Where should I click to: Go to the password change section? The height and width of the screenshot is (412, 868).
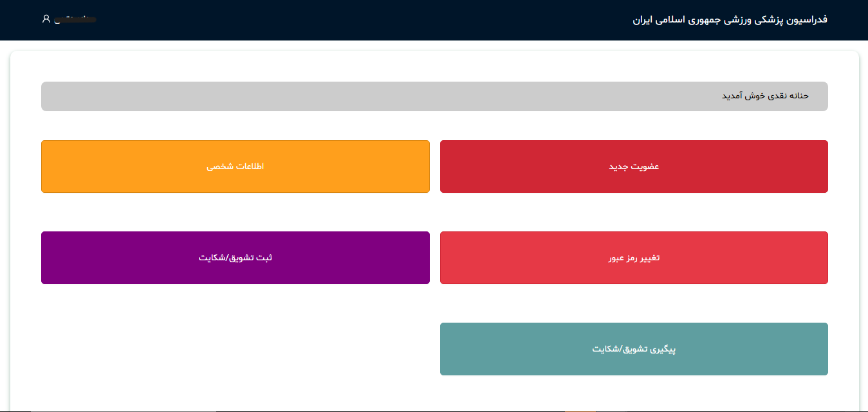click(634, 258)
